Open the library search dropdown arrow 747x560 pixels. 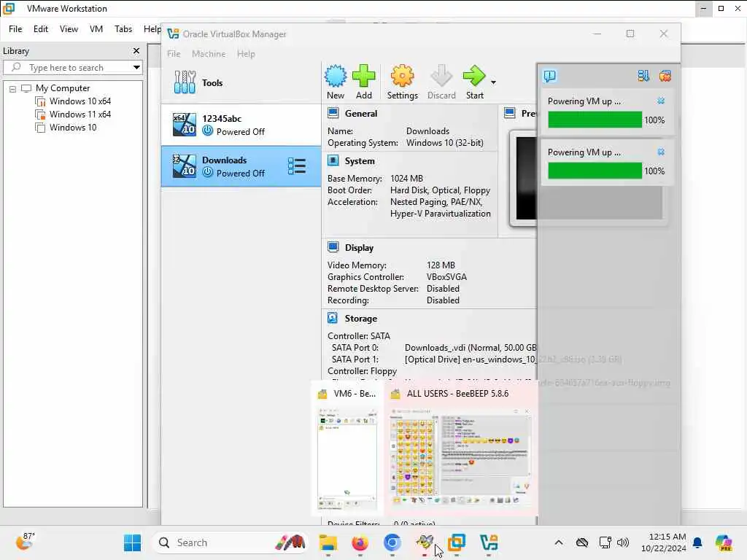pyautogui.click(x=136, y=68)
